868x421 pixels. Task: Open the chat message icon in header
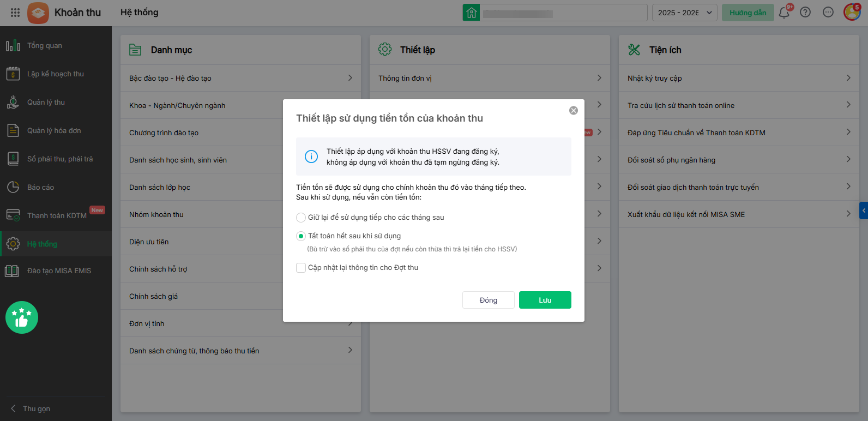click(828, 13)
